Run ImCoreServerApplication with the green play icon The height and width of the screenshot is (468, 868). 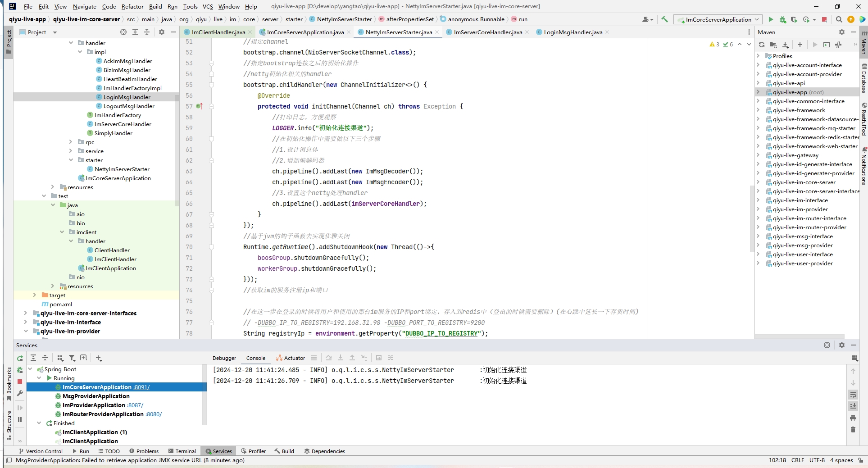click(x=771, y=19)
